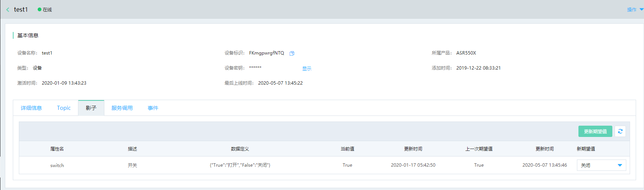The width and height of the screenshot is (644, 190).
Task: Click the green online status dot
Action: pos(39,10)
